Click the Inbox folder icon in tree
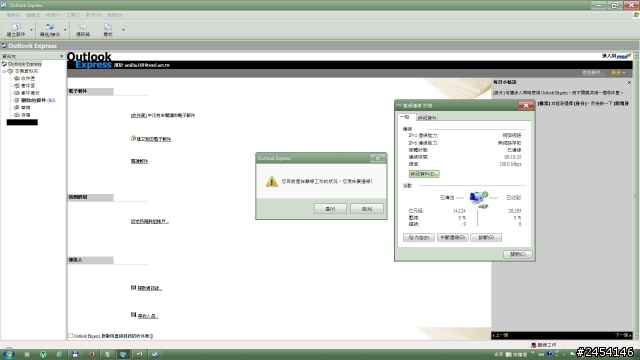 17,78
